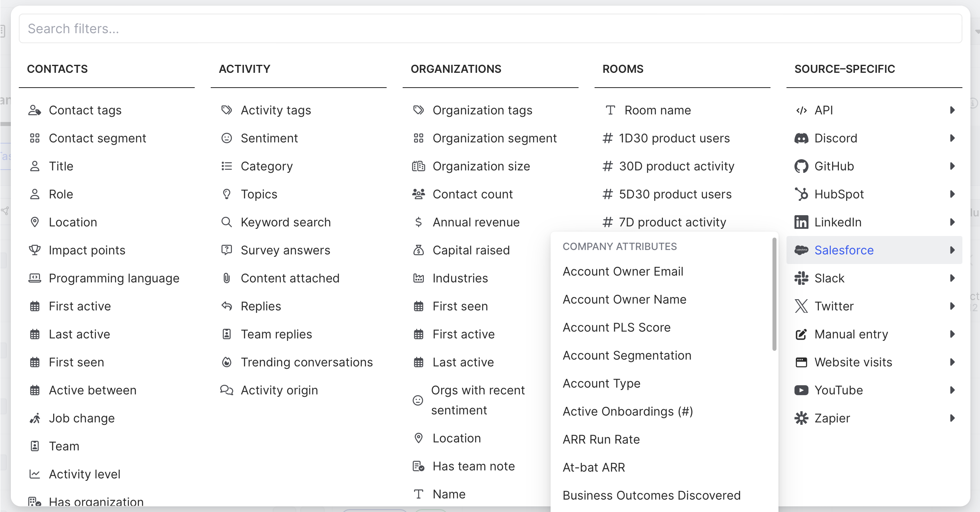Choose ARR Run Rate from company attributes
Viewport: 980px width, 512px height.
pos(601,440)
